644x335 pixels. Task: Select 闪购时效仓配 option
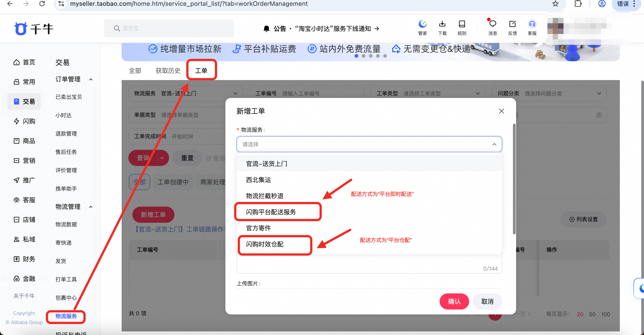coord(369,244)
